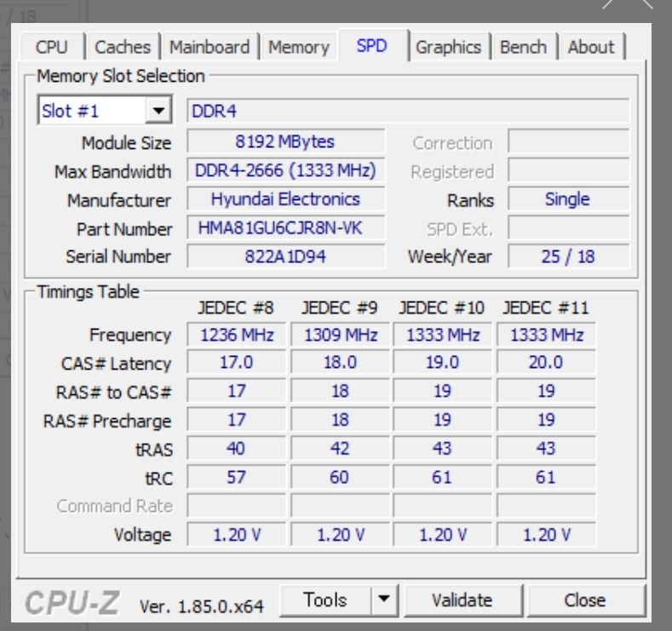672x631 pixels.
Task: Click the JEDEC #11 frequency 1333 MHz
Action: coord(547,335)
